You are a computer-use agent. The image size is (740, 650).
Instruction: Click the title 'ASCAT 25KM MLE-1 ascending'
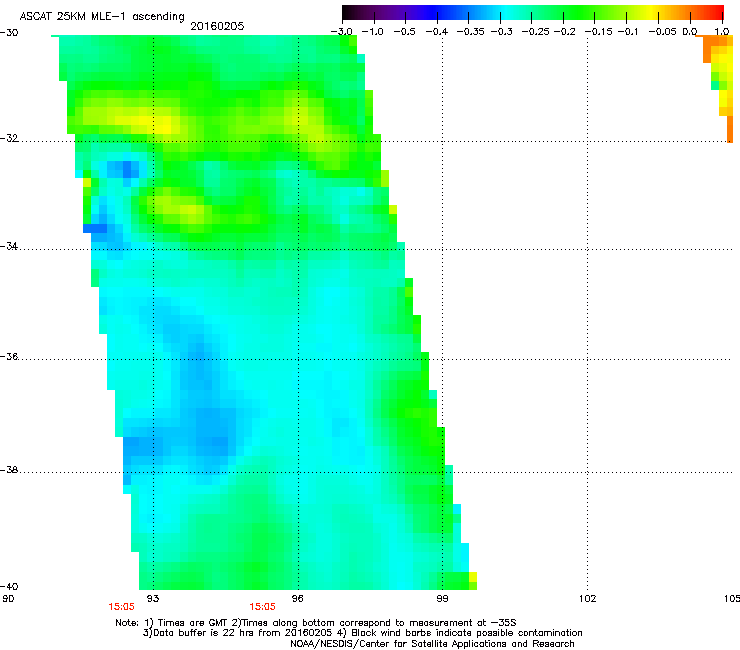point(102,16)
